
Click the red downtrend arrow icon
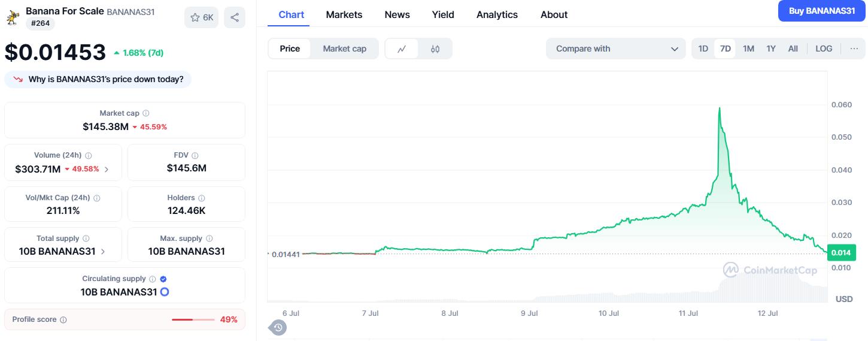click(18, 79)
